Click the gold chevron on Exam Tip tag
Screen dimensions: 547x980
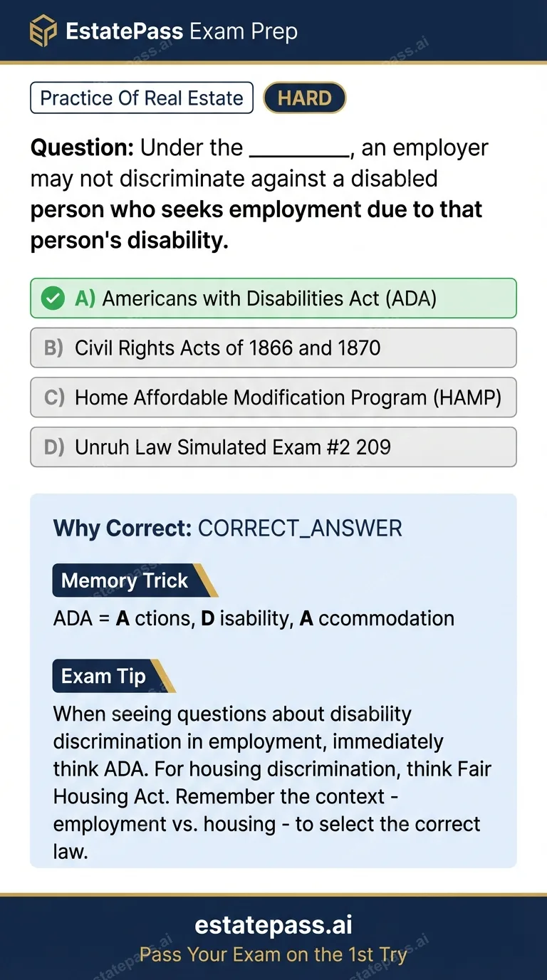[x=167, y=675]
